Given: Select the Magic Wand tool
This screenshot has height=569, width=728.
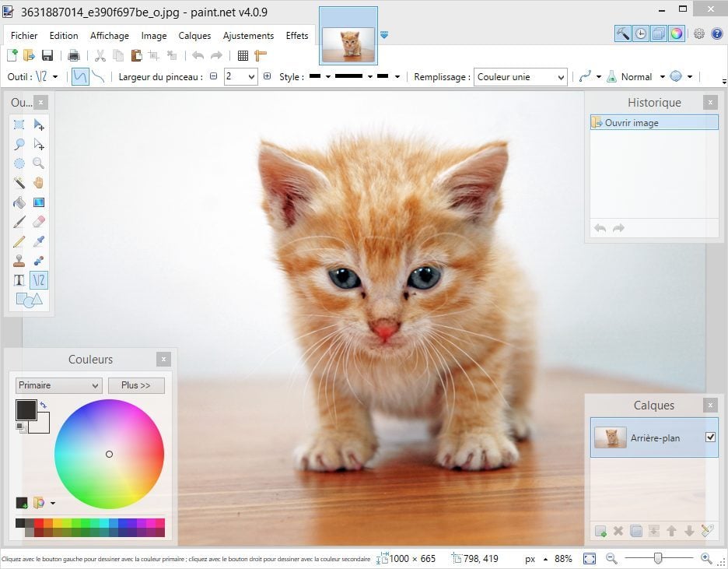Looking at the screenshot, I should (19, 183).
